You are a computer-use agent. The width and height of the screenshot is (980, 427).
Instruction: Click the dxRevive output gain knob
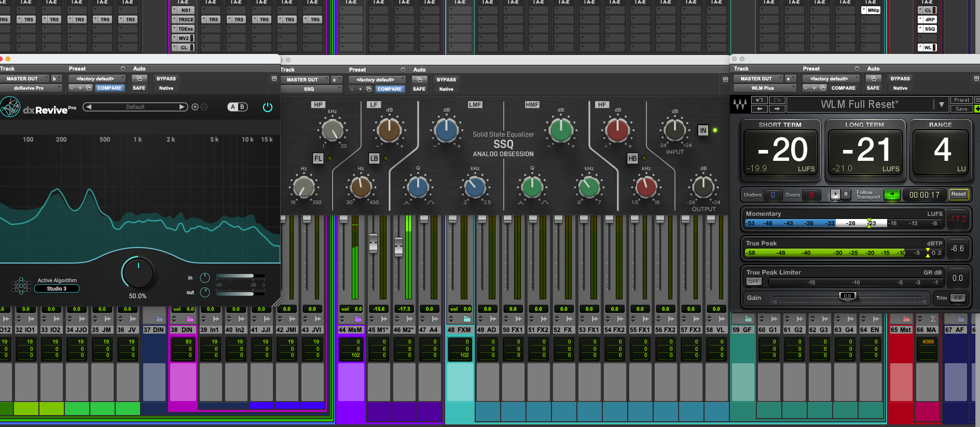[x=205, y=292]
